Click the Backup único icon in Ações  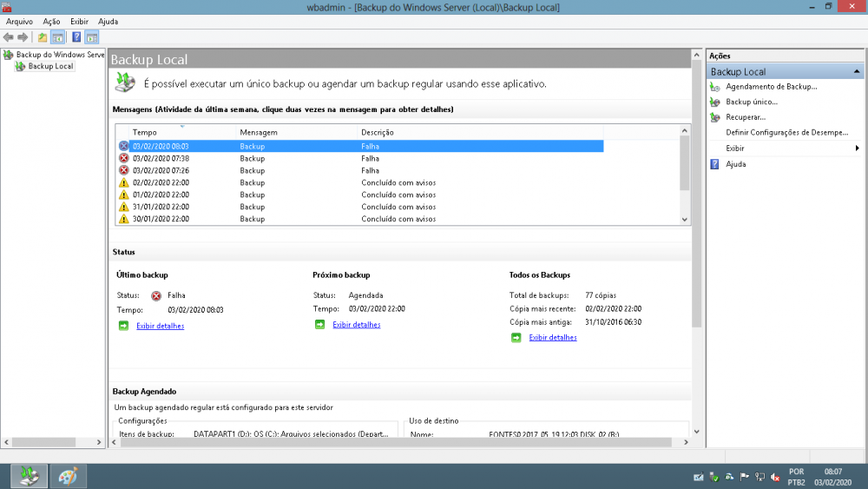pos(714,102)
